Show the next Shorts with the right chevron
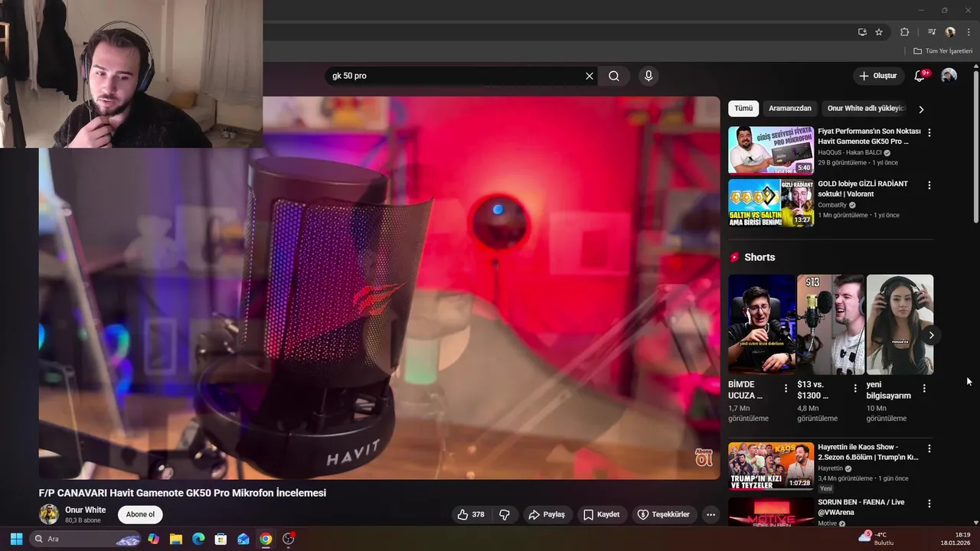Viewport: 980px width, 551px height. click(931, 335)
